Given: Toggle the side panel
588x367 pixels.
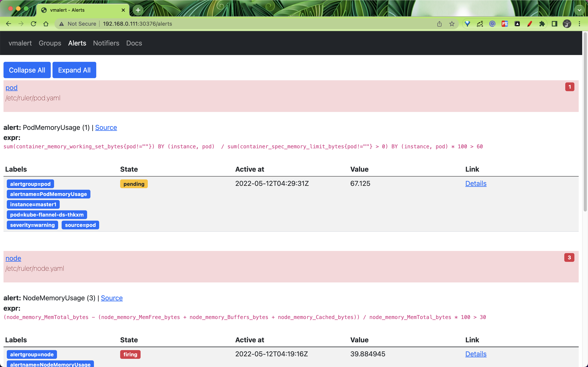Looking at the screenshot, I should (x=555, y=24).
